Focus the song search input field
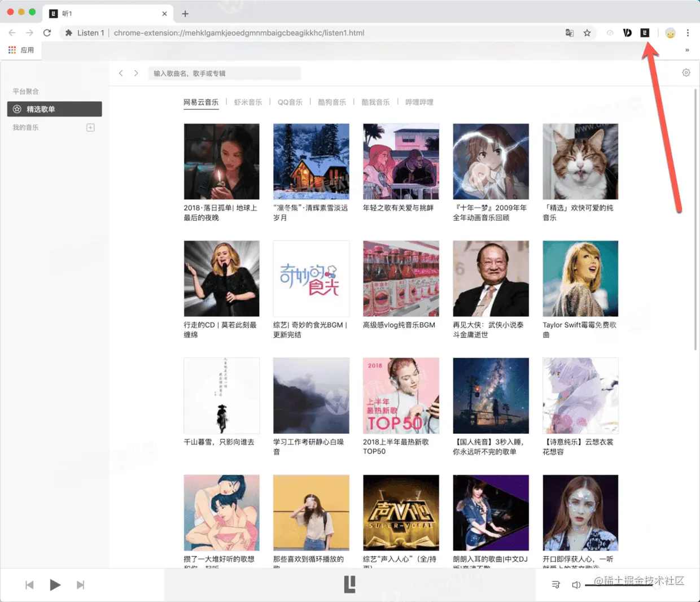700x602 pixels. coord(225,73)
